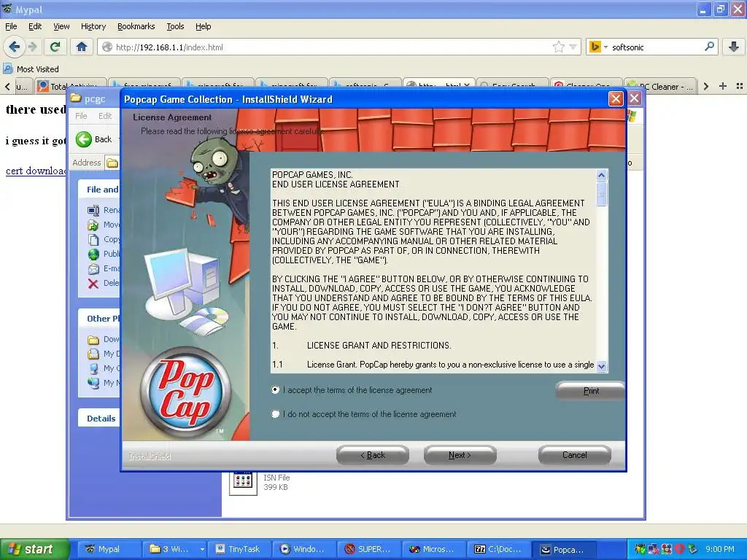Click the Move task icon in pcgc sidebar
The image size is (747, 560).
click(93, 225)
